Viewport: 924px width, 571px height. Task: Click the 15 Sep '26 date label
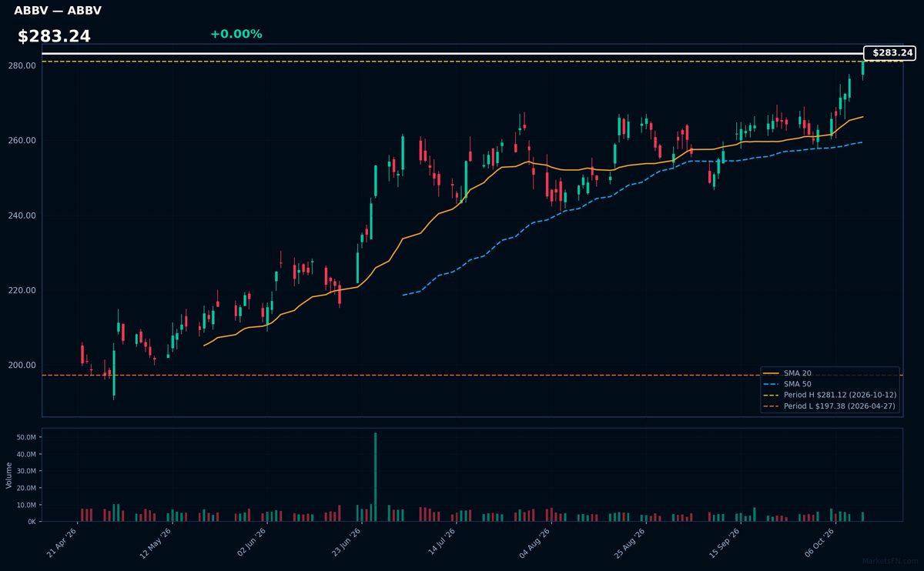(x=725, y=543)
